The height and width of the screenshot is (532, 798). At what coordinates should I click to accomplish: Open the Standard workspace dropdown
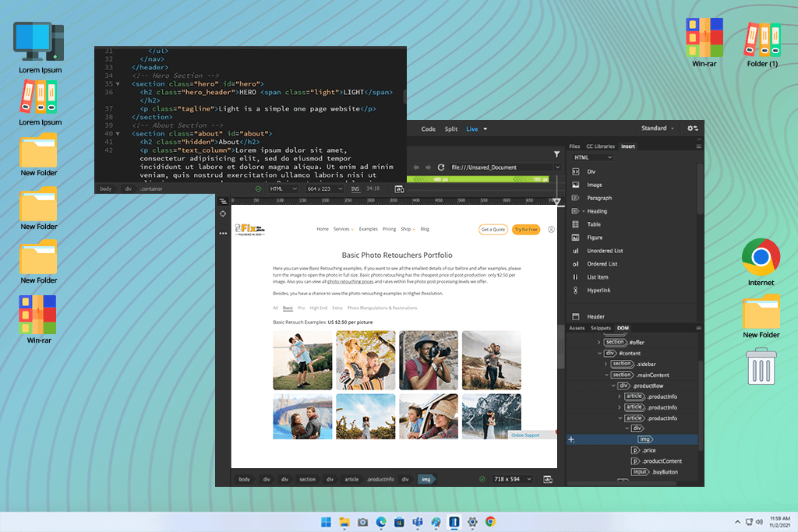[x=659, y=129]
